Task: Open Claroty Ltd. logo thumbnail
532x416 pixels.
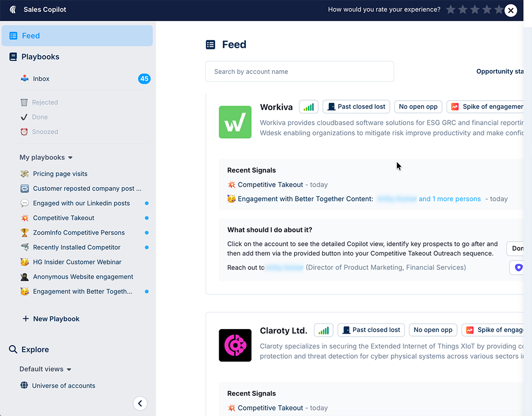Action: click(235, 345)
